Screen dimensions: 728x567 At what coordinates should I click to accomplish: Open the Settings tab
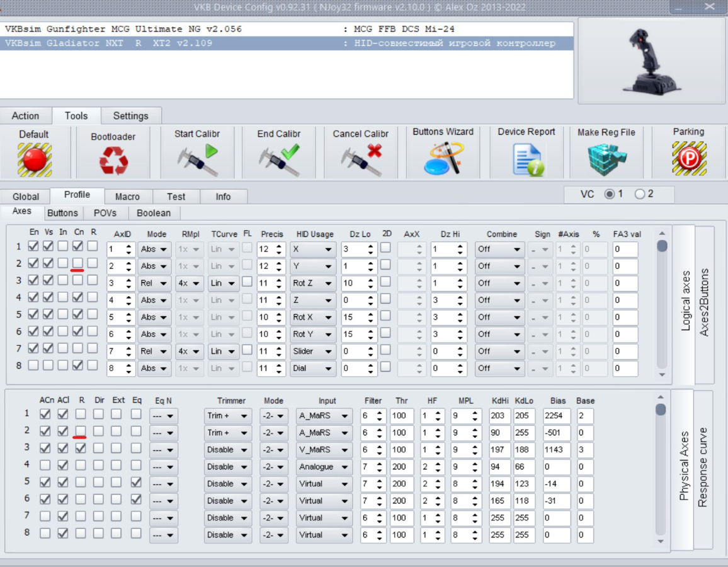131,116
